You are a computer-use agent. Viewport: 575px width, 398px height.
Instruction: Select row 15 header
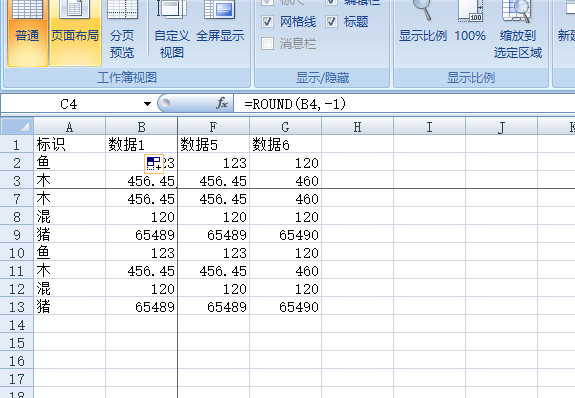click(x=17, y=342)
